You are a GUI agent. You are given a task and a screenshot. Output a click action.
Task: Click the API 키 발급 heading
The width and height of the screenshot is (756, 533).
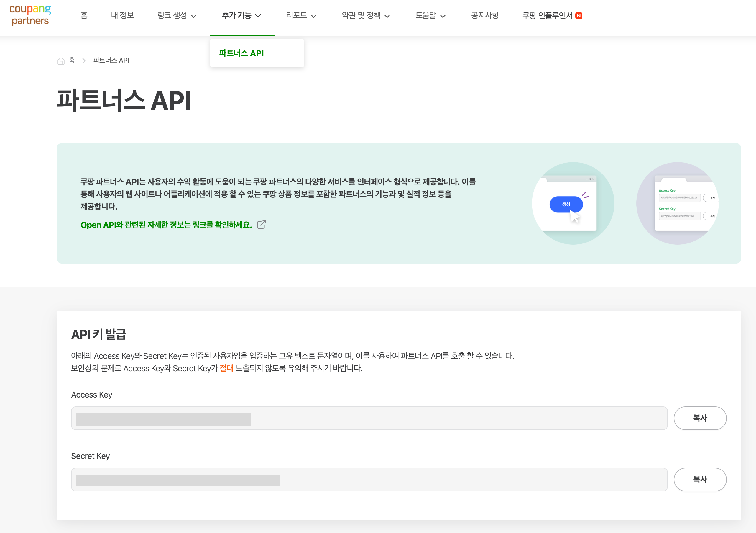click(x=99, y=334)
